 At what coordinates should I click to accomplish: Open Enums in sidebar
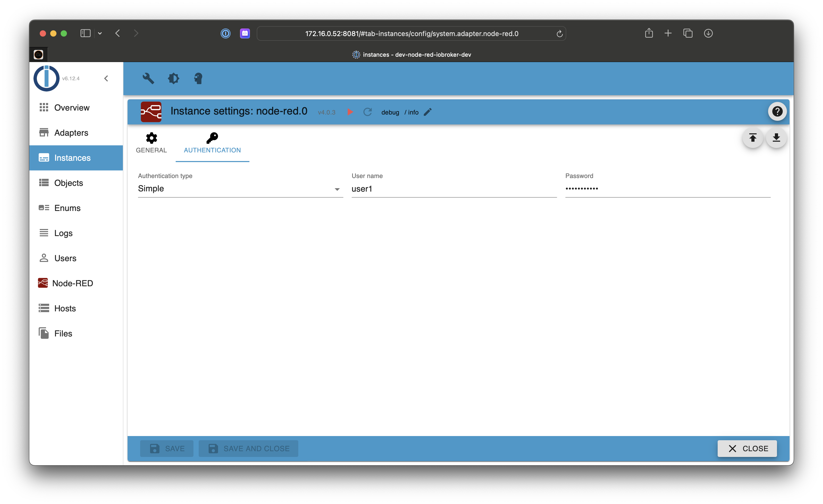coord(76,208)
